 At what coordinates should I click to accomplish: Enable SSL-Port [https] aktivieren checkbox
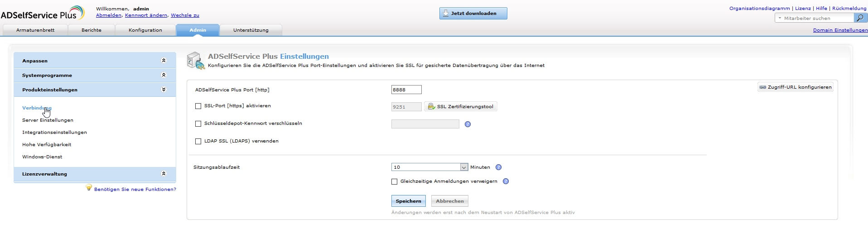click(x=198, y=106)
